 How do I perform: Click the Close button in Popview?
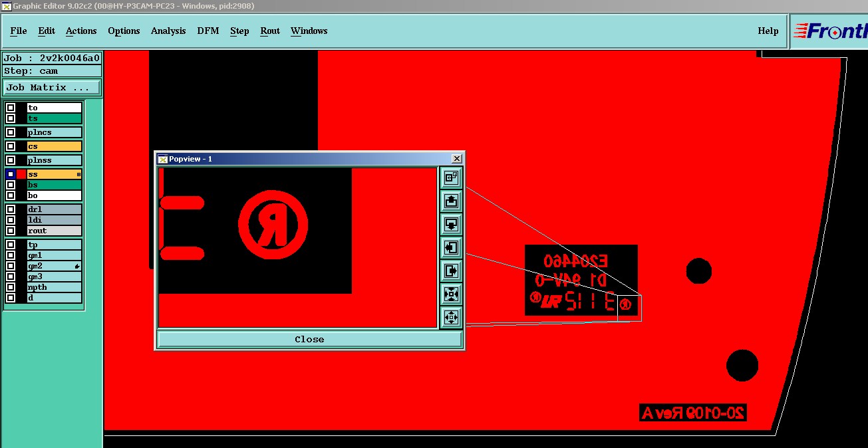coord(309,339)
